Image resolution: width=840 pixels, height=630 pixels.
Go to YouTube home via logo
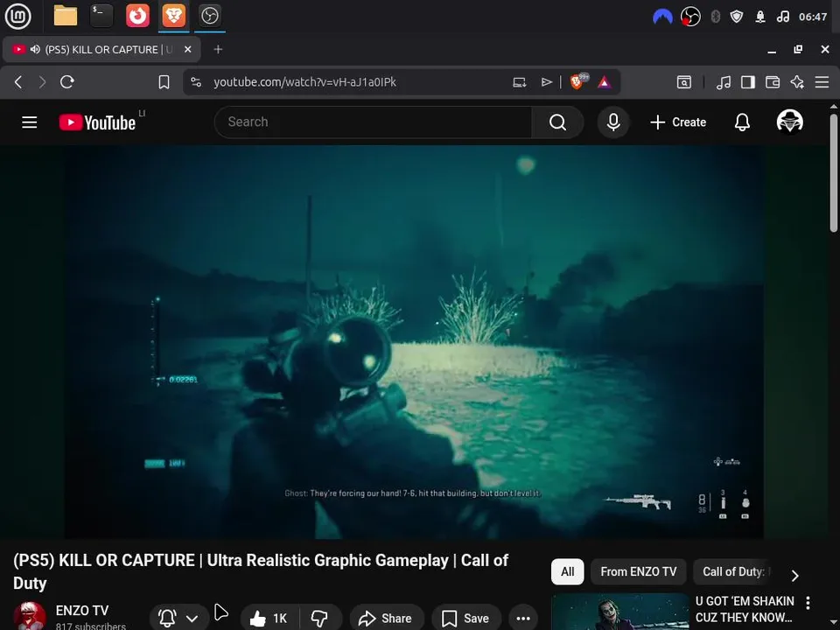[97, 122]
